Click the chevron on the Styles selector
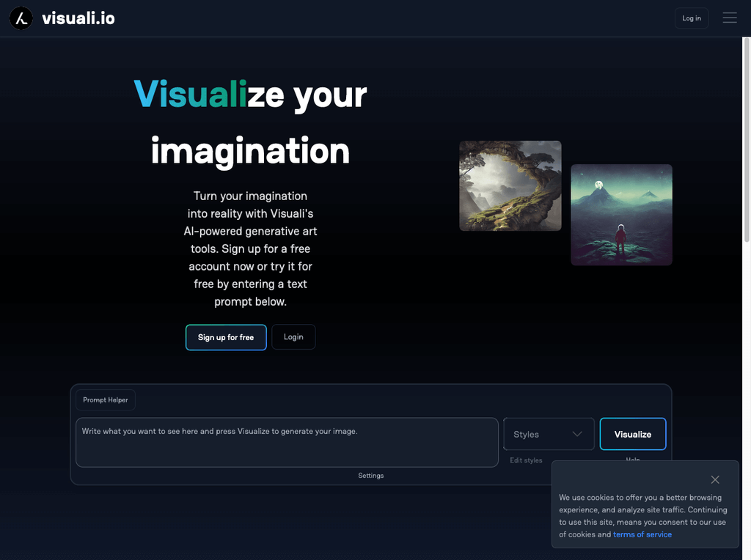751x560 pixels. pos(577,434)
